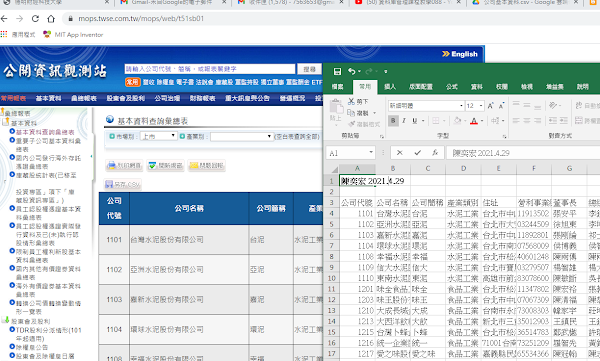Switch to the 公式 ribbon tab

(452, 87)
